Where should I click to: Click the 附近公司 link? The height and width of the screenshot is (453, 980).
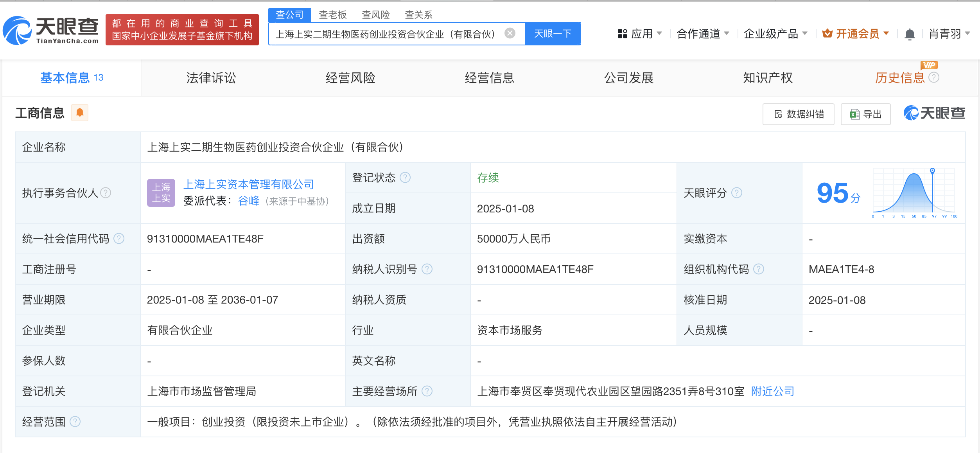(x=773, y=391)
